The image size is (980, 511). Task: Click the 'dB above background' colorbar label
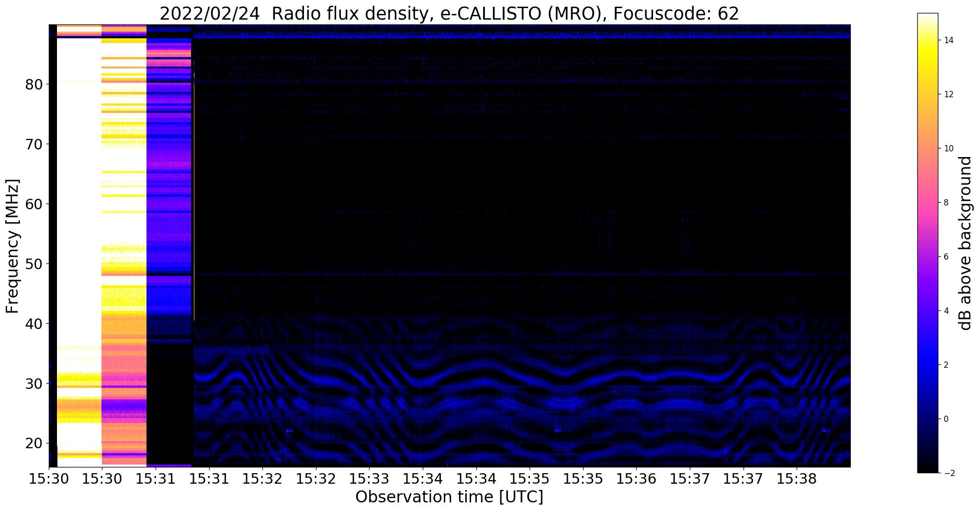(965, 243)
